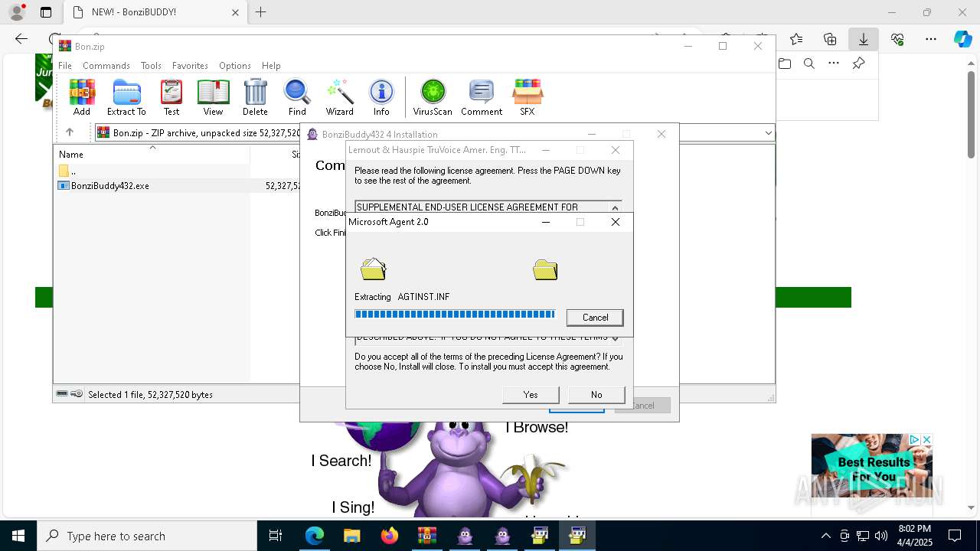Open the File menu in WinRAR
This screenshot has width=980, height=551.
click(x=65, y=66)
